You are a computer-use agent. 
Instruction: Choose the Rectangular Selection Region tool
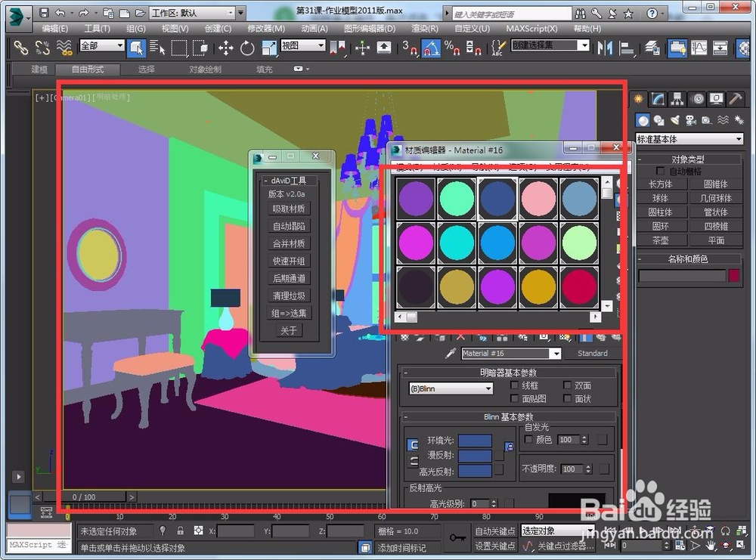179,48
